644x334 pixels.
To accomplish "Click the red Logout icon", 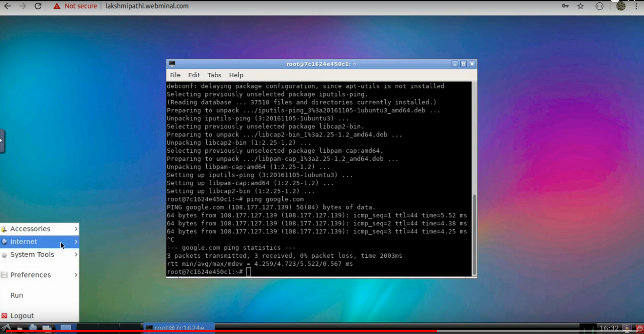I will (x=4, y=316).
